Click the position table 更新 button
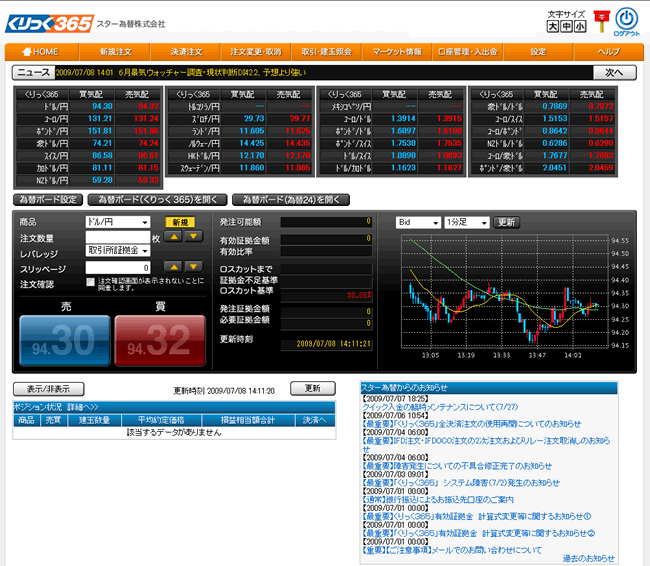The width and height of the screenshot is (650, 566). click(313, 388)
